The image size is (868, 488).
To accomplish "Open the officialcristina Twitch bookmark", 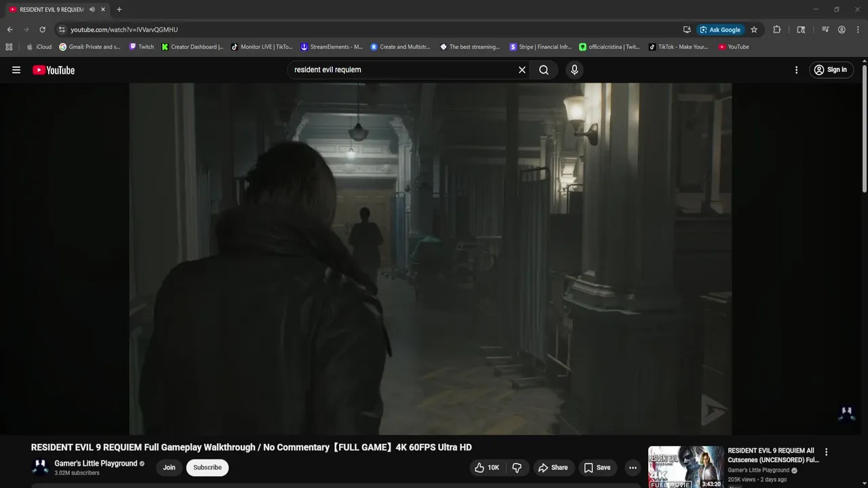I will point(610,47).
